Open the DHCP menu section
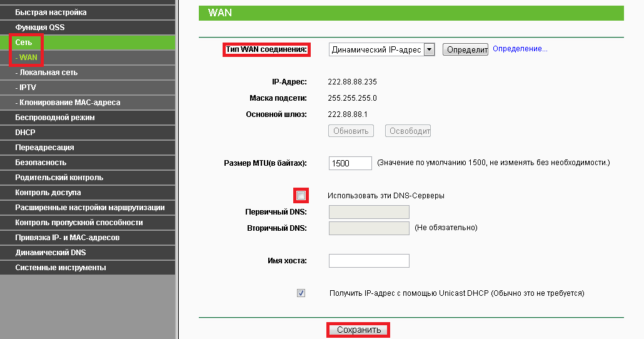 (x=26, y=133)
